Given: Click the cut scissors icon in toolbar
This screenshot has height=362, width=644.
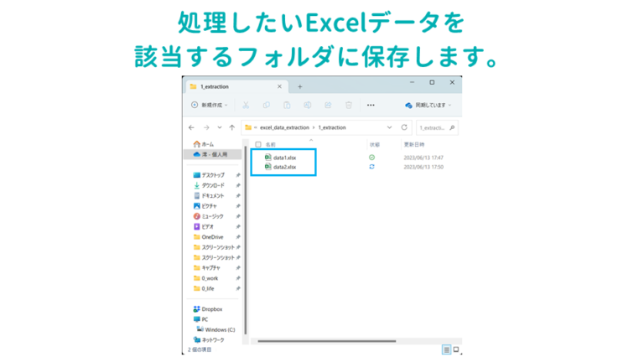Looking at the screenshot, I should point(246,106).
